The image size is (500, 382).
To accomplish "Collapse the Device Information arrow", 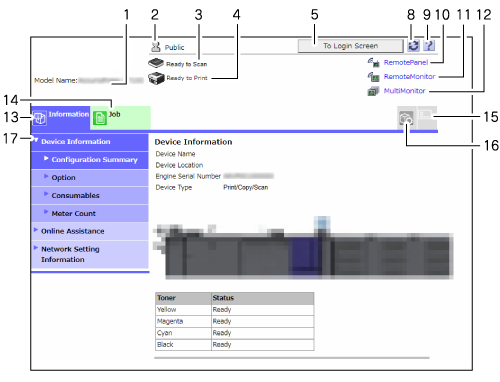I will point(36,140).
